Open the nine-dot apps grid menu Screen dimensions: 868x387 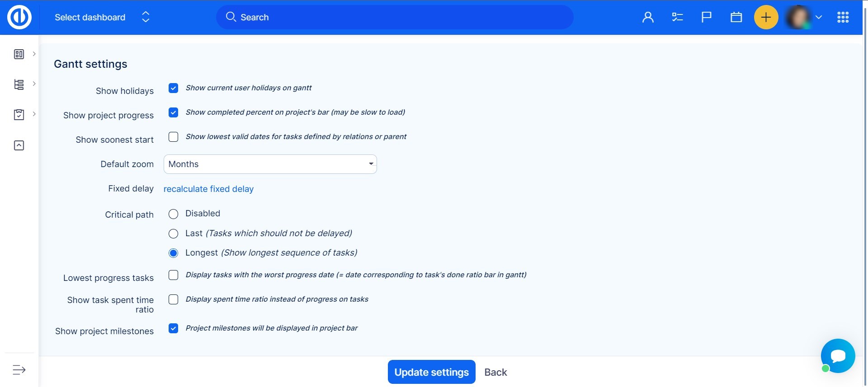click(843, 17)
